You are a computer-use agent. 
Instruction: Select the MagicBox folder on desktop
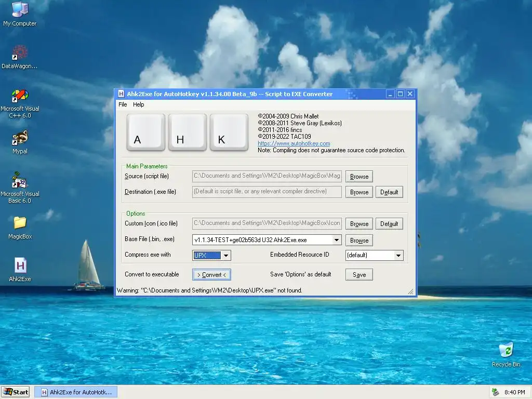pos(20,228)
